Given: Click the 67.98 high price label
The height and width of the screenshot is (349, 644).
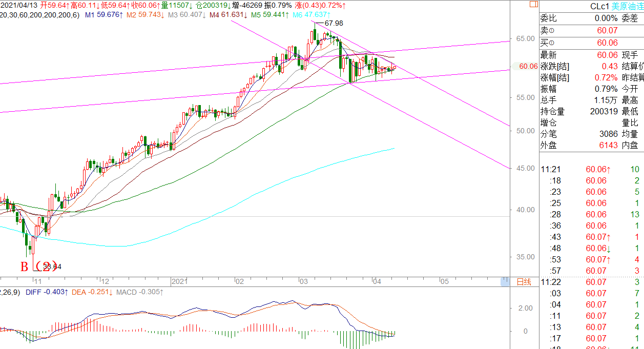Looking at the screenshot, I should click(x=334, y=24).
